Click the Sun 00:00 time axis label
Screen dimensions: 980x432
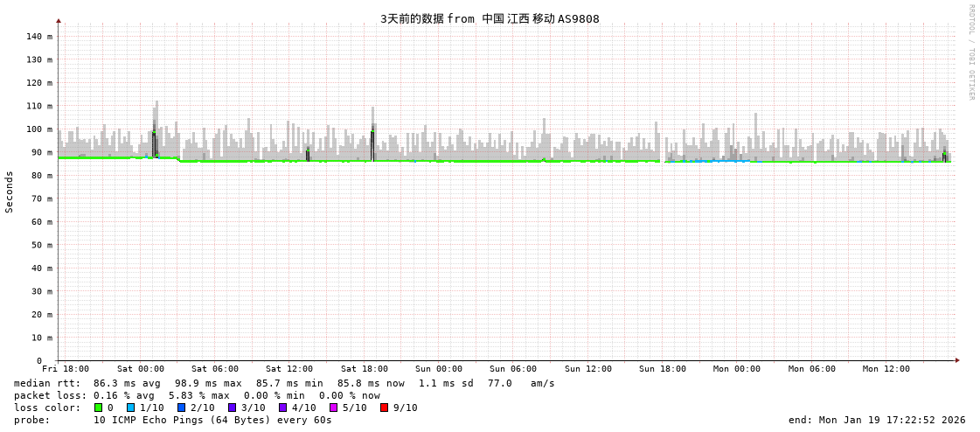439,369
